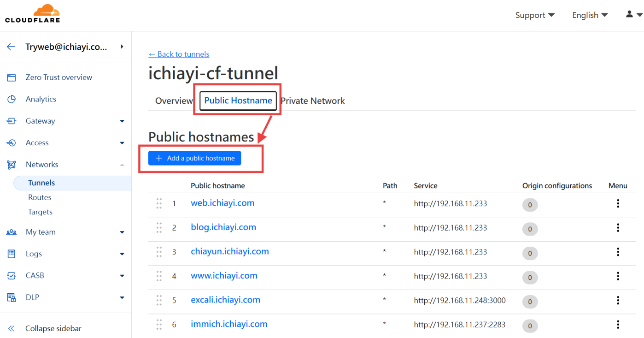Screen dimensions: 644x338
Task: Click origin configurations badge for immich.ichiayi.com
Action: 530,326
